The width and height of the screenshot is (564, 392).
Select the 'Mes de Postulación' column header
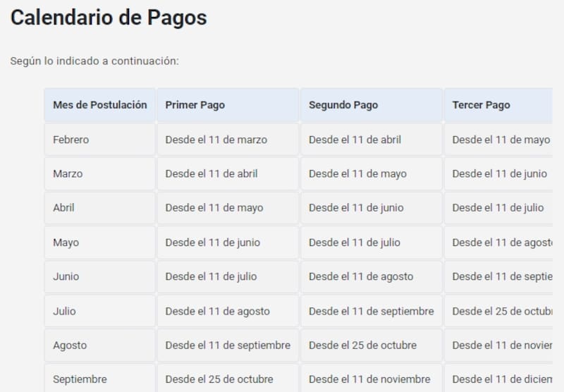point(99,105)
